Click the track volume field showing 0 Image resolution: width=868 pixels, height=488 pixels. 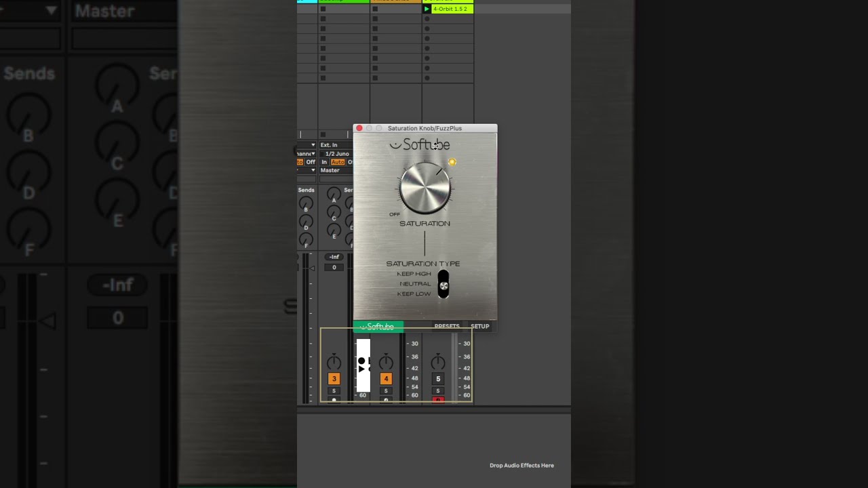click(334, 267)
